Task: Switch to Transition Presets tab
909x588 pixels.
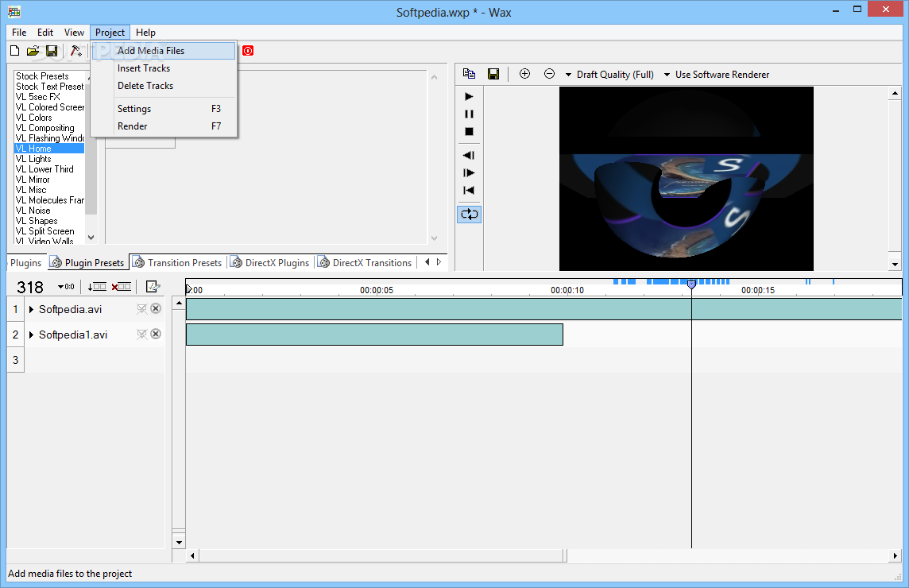Action: click(x=177, y=263)
